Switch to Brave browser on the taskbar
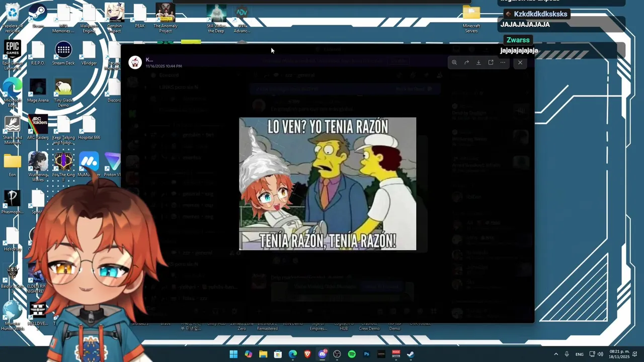 click(307, 354)
